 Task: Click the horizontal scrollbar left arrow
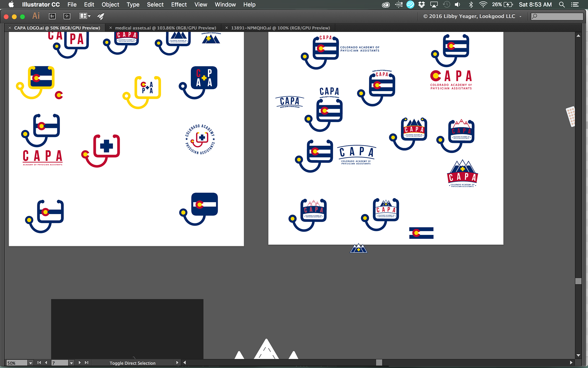tap(185, 362)
